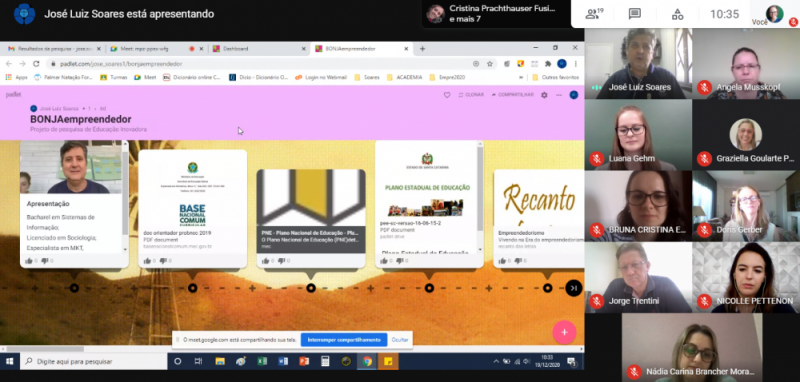
Task: Thumbs up the Empreendedorismo post
Action: pyautogui.click(x=502, y=261)
